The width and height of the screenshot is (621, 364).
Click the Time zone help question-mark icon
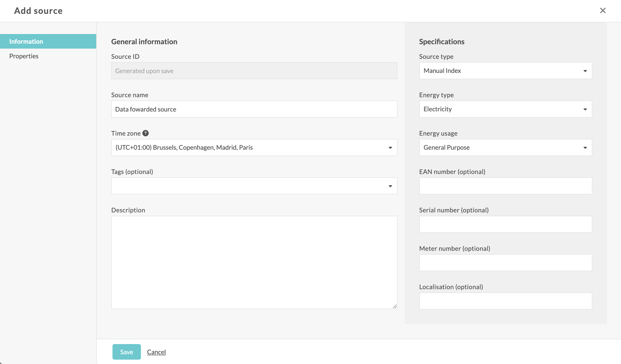click(x=145, y=133)
